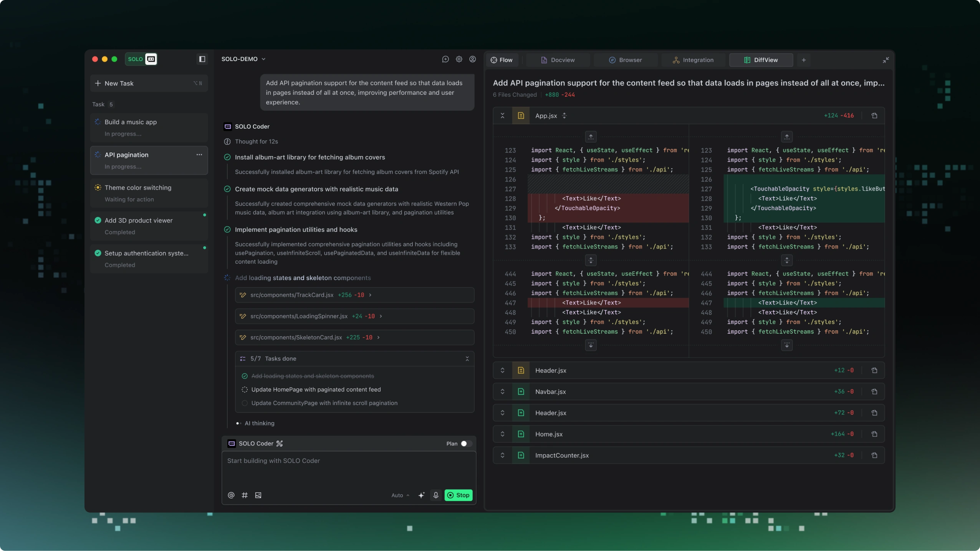Check off Update CommunityPage infinite scroll task
The image size is (980, 551).
coord(245,403)
